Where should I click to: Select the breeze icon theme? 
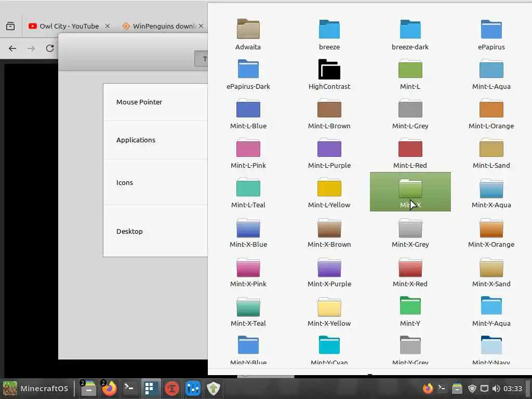329,34
